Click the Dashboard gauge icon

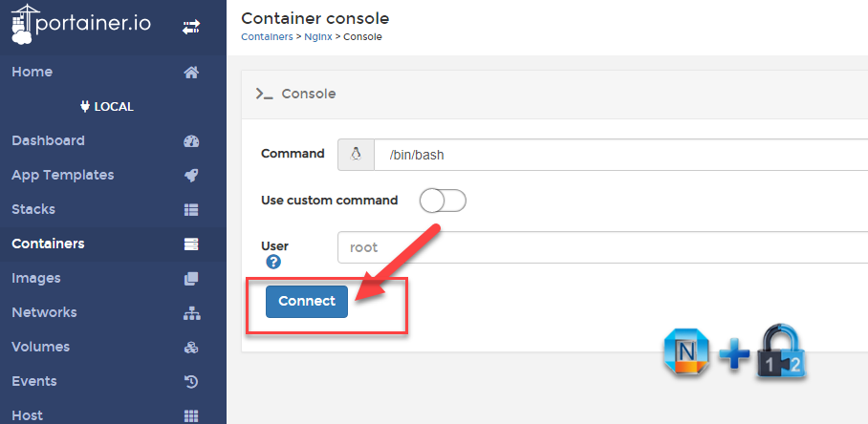click(191, 141)
